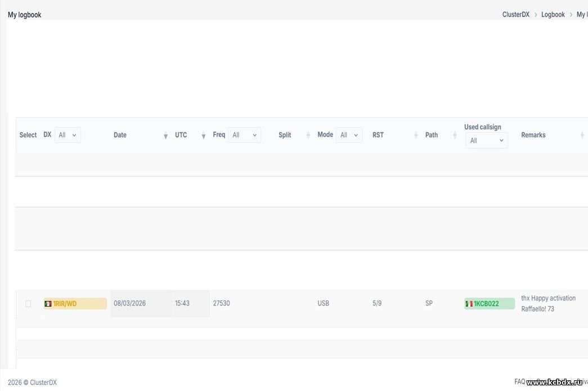Tick the checkbox for the 1RIR/WD entry
Viewport: 588px width, 391px height.
(28, 304)
